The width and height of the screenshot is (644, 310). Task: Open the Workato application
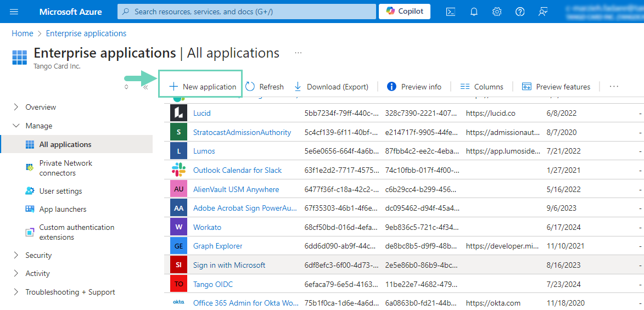(x=208, y=227)
